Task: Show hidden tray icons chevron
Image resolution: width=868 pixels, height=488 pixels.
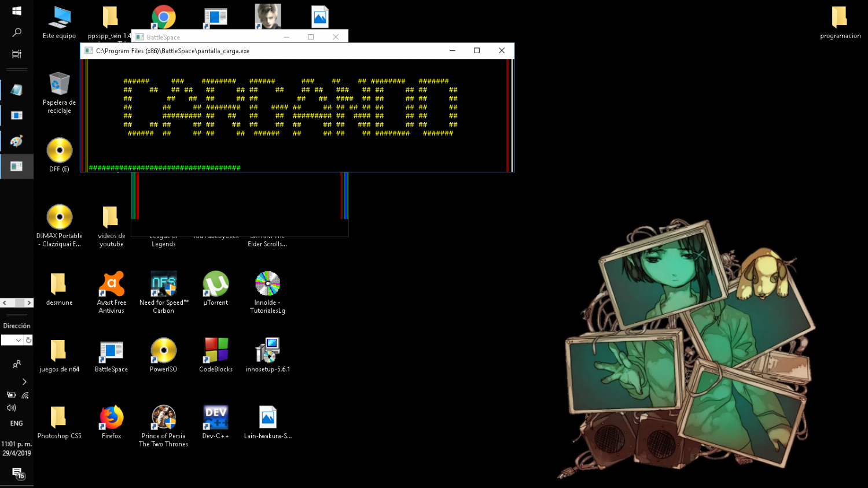Action: (x=24, y=382)
